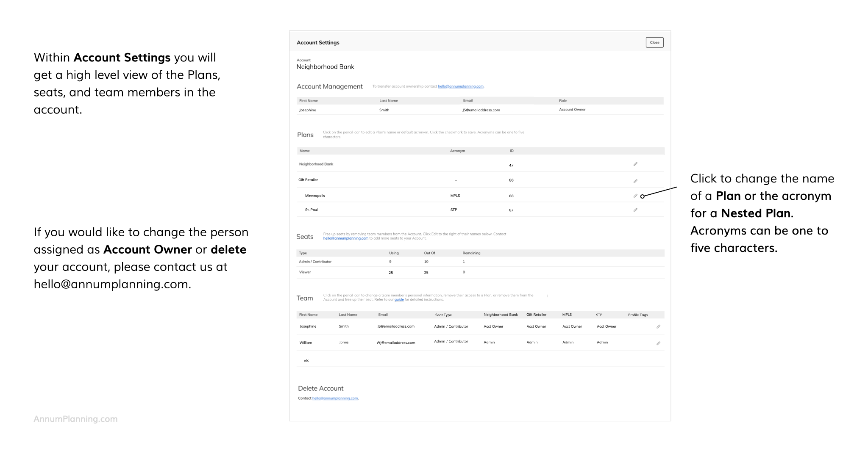This screenshot has width=868, height=453.
Task: Click the pencil icon for Gift Retailer plan
Action: 635,181
